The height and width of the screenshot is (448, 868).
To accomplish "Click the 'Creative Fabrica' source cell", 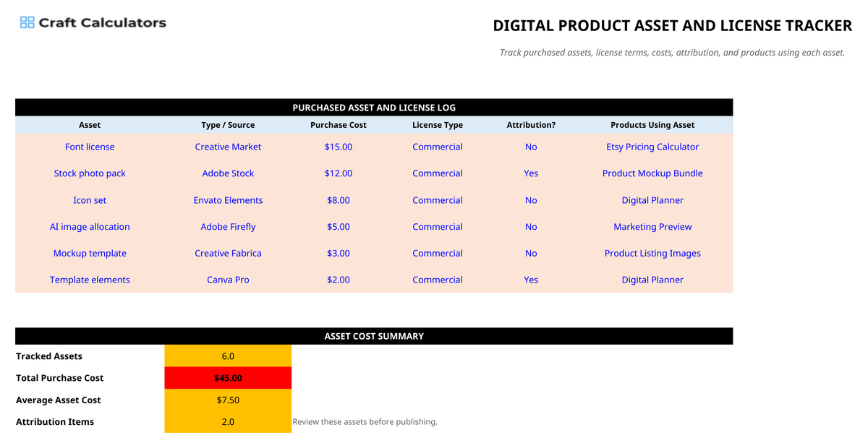I will coord(228,254).
